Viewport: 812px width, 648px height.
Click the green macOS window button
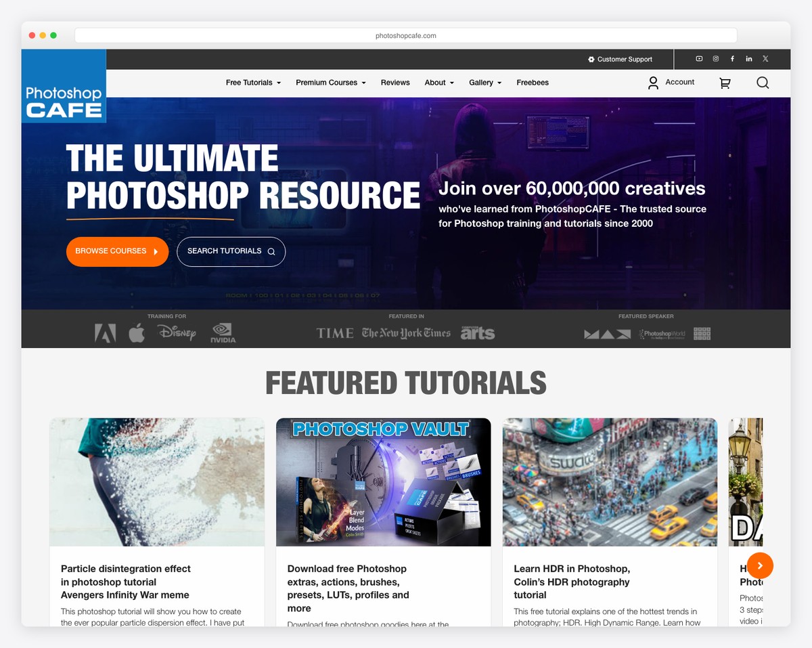(53, 35)
